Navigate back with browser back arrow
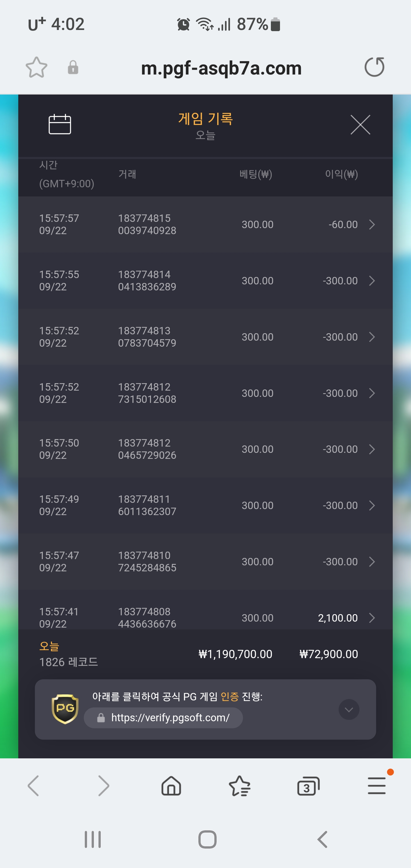Image resolution: width=411 pixels, height=868 pixels. (x=33, y=786)
